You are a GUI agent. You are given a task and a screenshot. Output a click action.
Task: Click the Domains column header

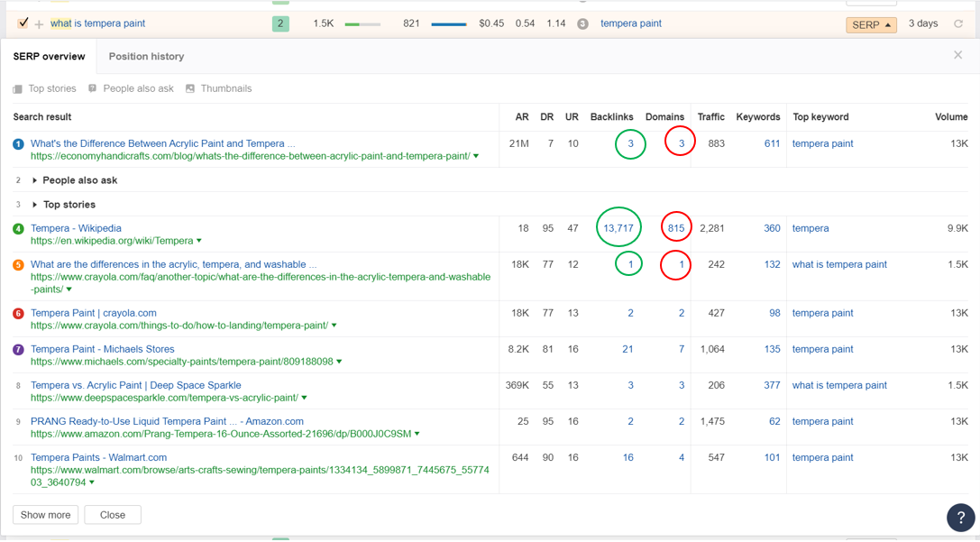tap(665, 117)
